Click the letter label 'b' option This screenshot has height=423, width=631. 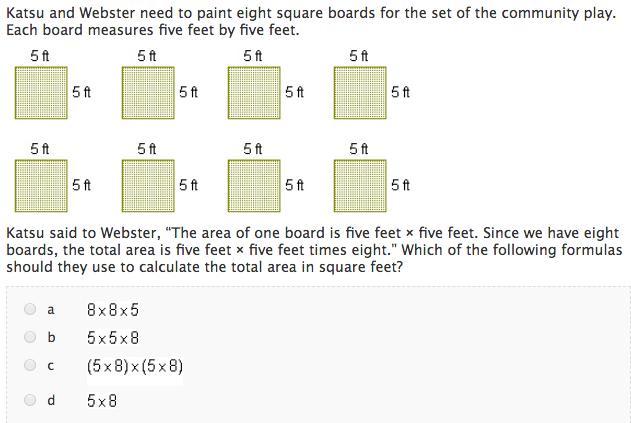pos(51,337)
